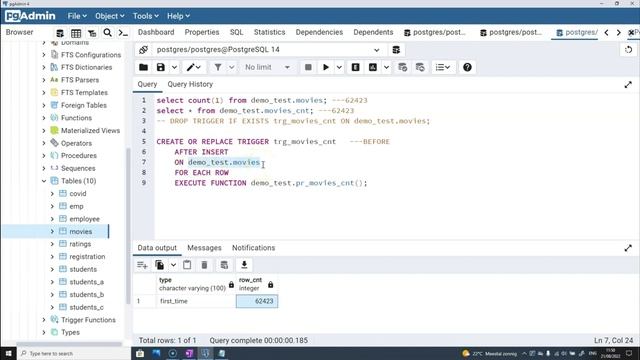The width and height of the screenshot is (640, 360).
Task: Select the row_cnt cell 62423
Action: (257, 301)
